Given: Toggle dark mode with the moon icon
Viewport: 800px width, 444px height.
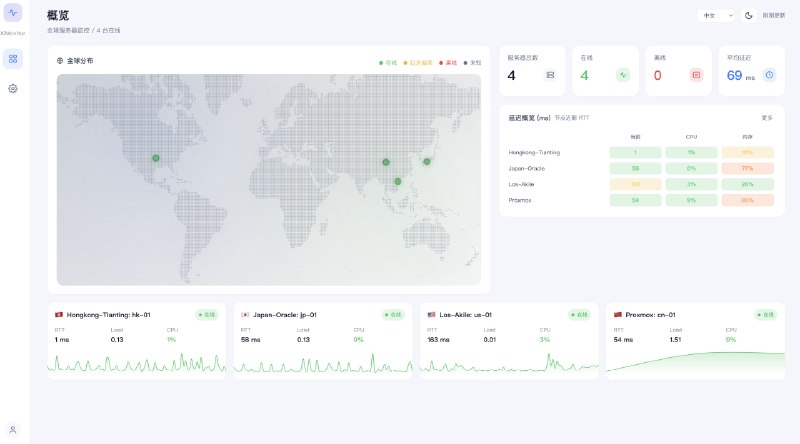Looking at the screenshot, I should coord(748,15).
